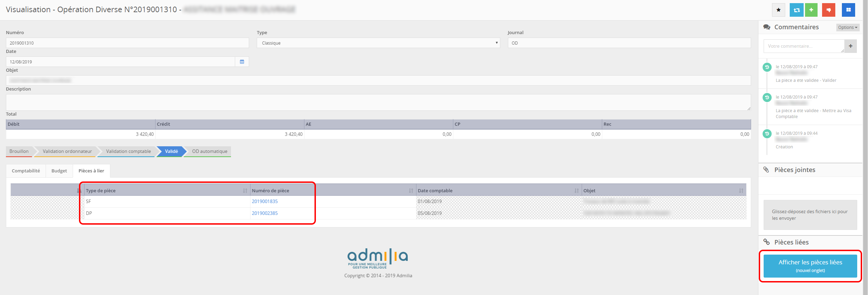Screen dimensions: 868x295
Task: Open the blue grid tiles icon
Action: click(848, 10)
